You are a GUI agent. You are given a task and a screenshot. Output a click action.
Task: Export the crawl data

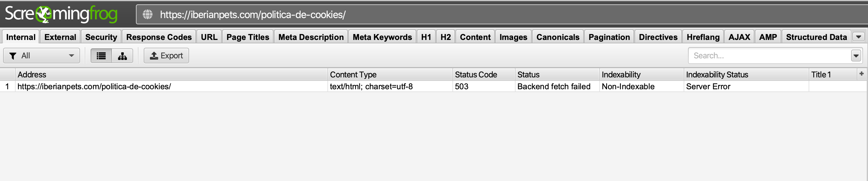[166, 56]
